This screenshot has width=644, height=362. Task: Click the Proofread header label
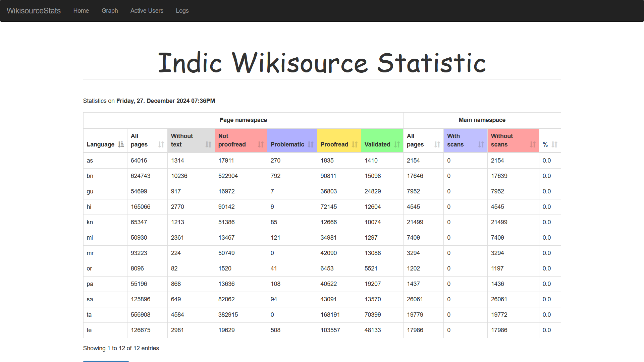click(334, 144)
